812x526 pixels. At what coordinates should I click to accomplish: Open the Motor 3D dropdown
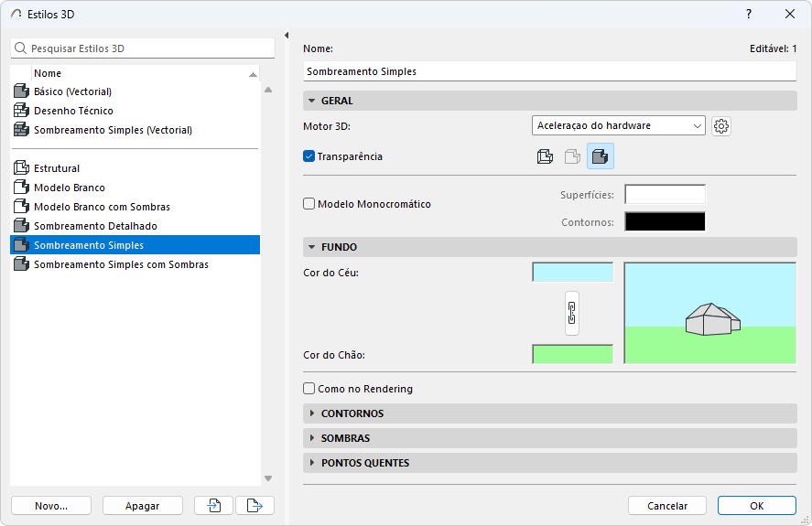[x=618, y=125]
